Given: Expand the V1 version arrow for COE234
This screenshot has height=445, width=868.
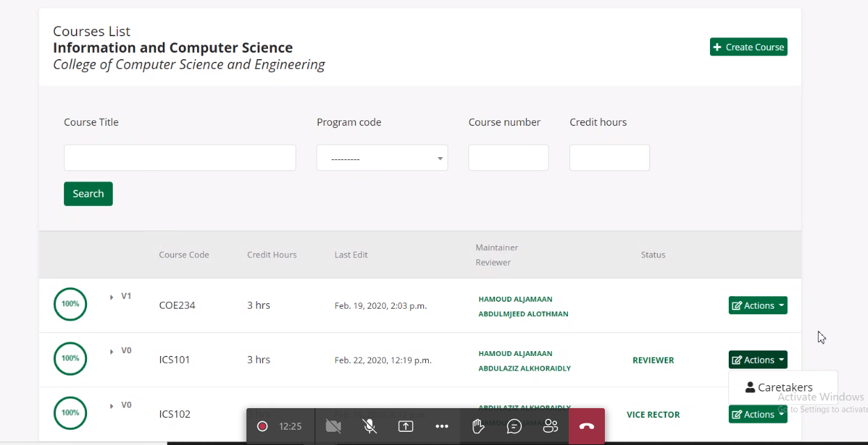Looking at the screenshot, I should click(112, 297).
